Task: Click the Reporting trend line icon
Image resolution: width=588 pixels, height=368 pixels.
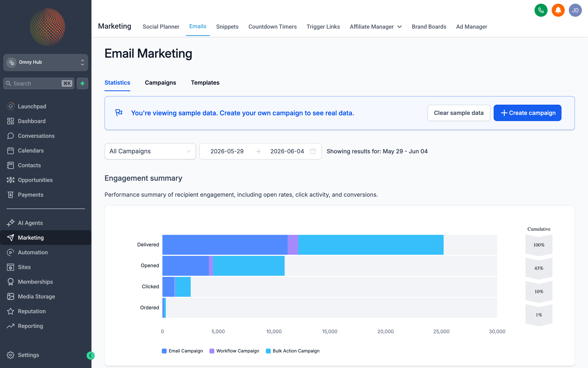Action: [10, 326]
